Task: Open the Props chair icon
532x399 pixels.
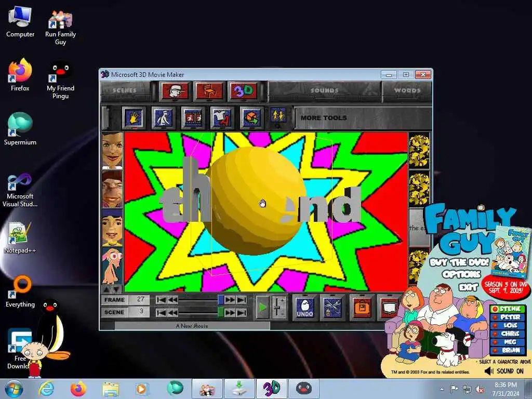Action: (209, 90)
